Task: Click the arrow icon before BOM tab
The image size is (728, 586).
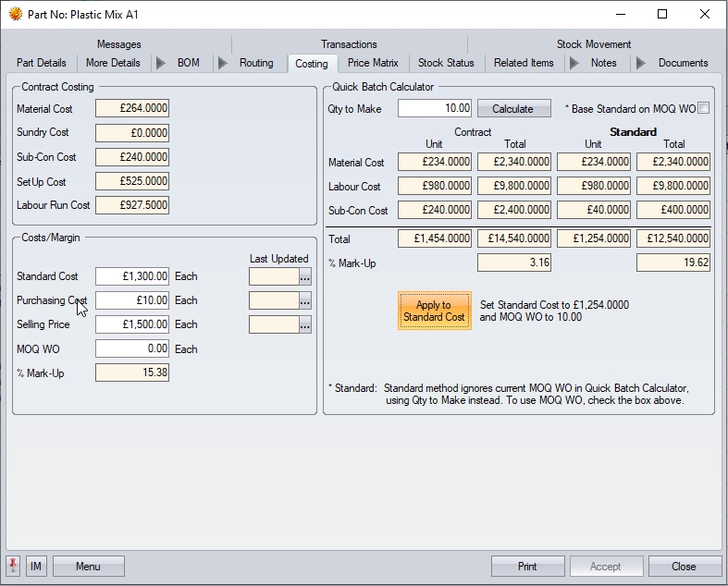Action: [161, 63]
